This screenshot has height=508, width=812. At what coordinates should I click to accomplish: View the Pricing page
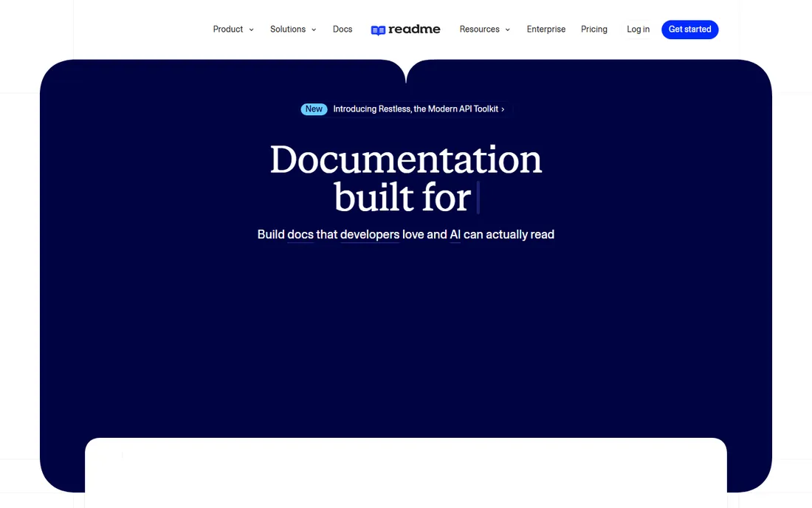[594, 30]
